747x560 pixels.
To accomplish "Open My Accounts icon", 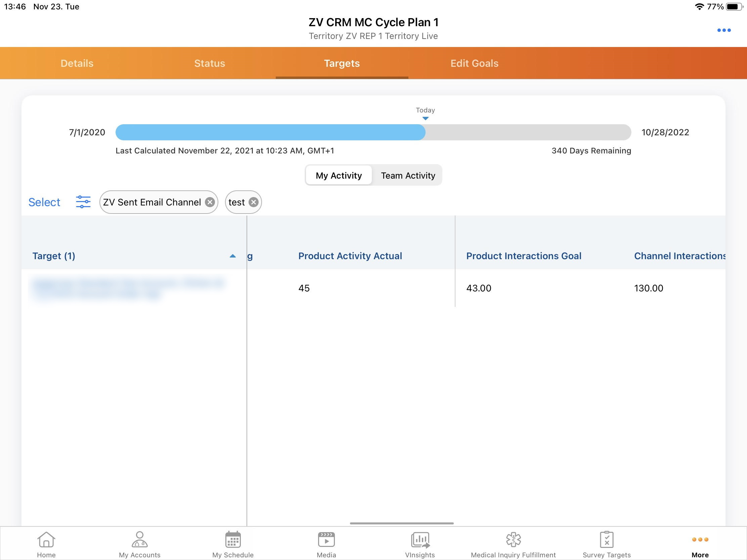I will coord(139,540).
